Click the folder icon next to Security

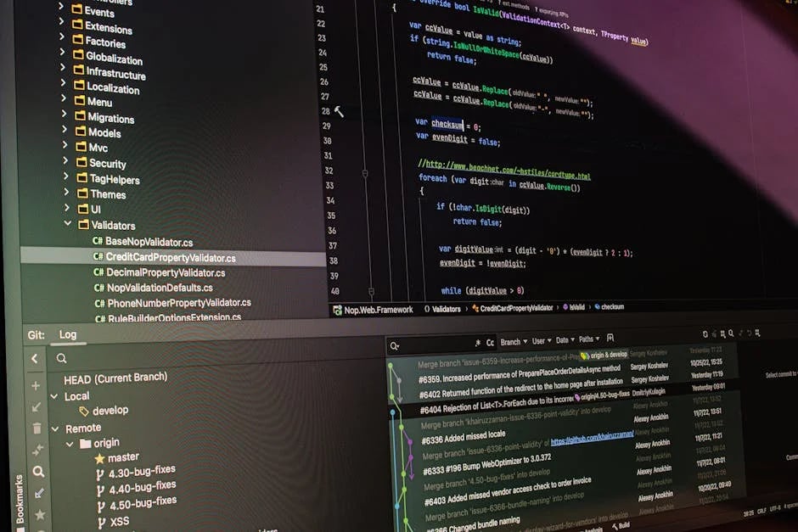click(81, 162)
